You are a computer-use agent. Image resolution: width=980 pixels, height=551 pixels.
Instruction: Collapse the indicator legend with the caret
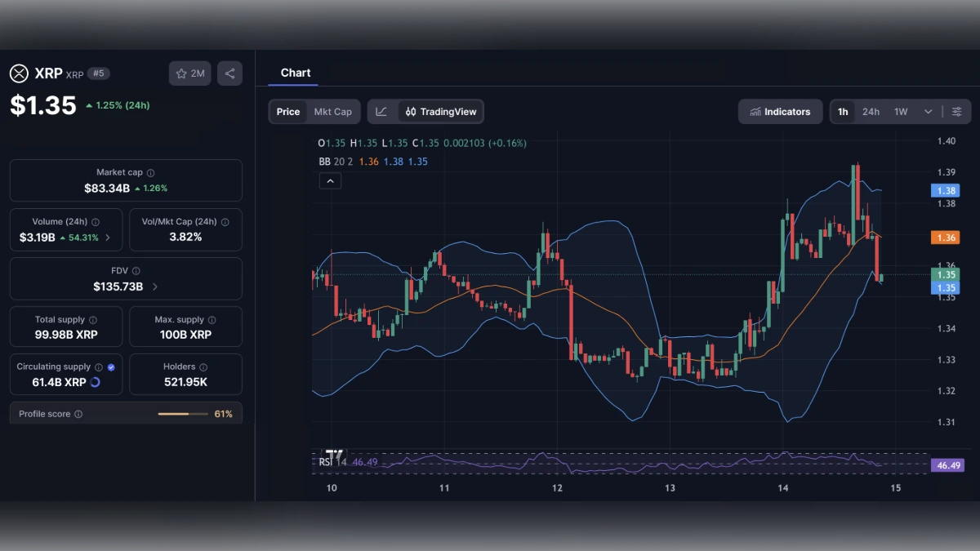click(330, 180)
